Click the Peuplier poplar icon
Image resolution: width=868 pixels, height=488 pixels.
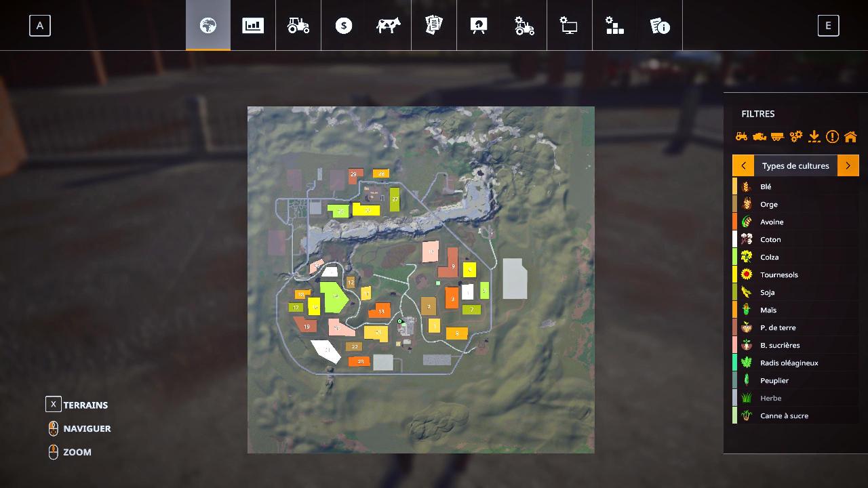coord(747,380)
